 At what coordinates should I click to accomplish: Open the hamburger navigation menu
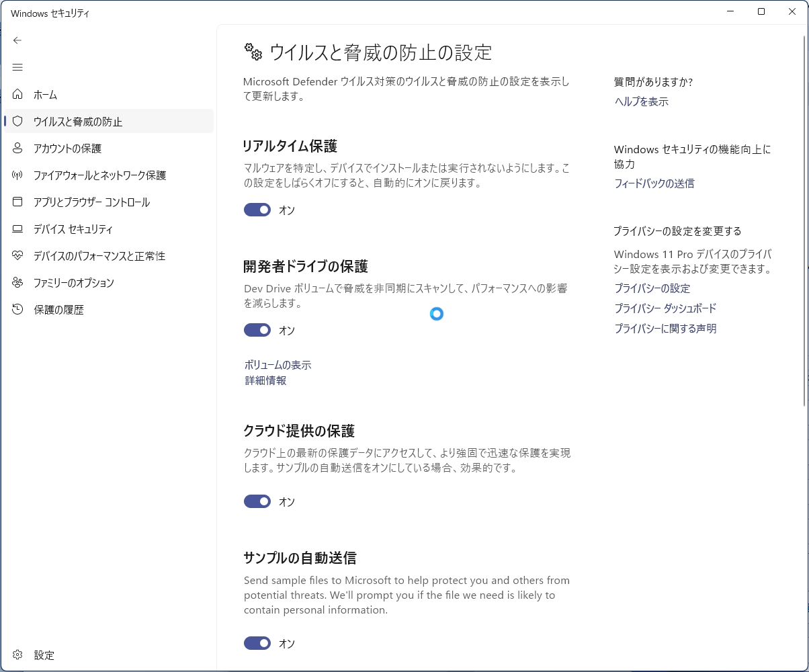coord(17,67)
